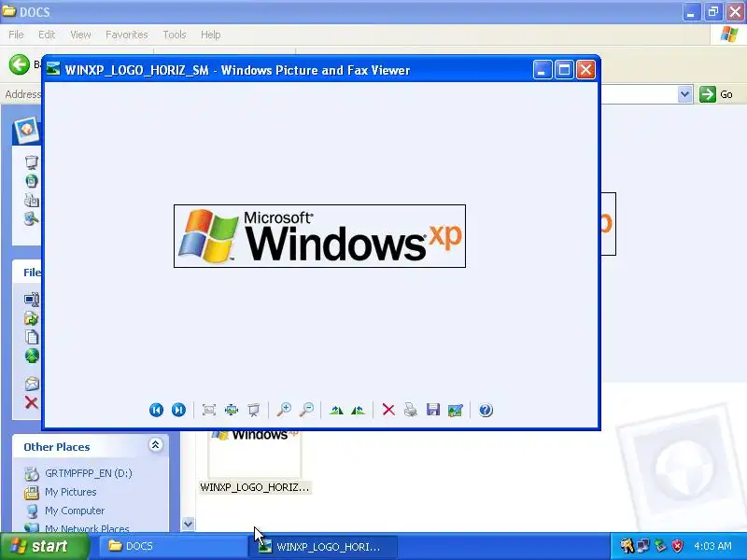This screenshot has width=747, height=560.
Task: Open the View menu in DOCS window
Action: (x=80, y=35)
